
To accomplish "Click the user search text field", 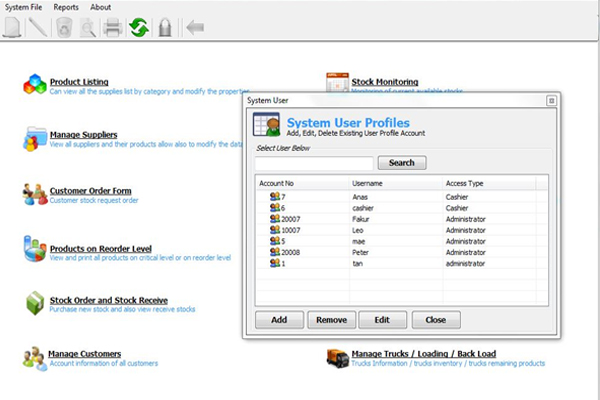I will tap(314, 163).
